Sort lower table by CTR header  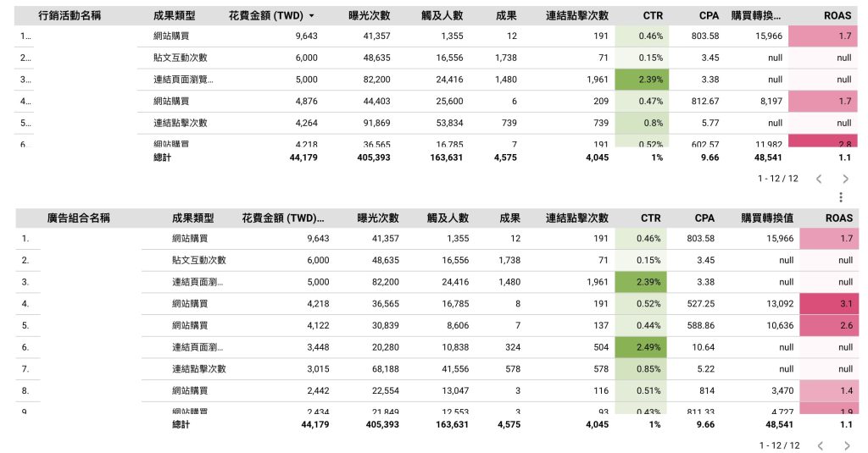pos(650,218)
